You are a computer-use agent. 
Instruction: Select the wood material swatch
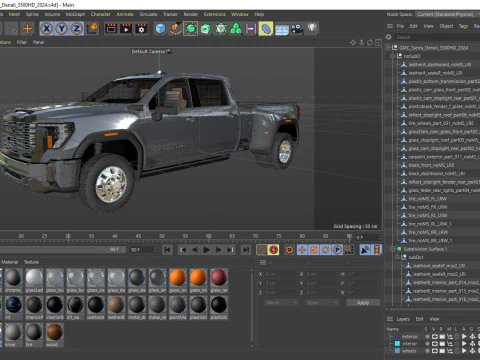click(x=54, y=335)
